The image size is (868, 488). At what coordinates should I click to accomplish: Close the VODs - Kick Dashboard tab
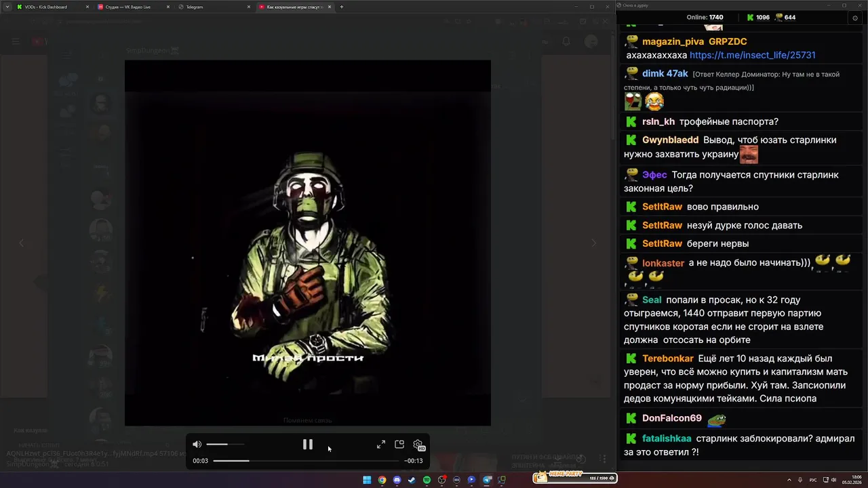87,7
